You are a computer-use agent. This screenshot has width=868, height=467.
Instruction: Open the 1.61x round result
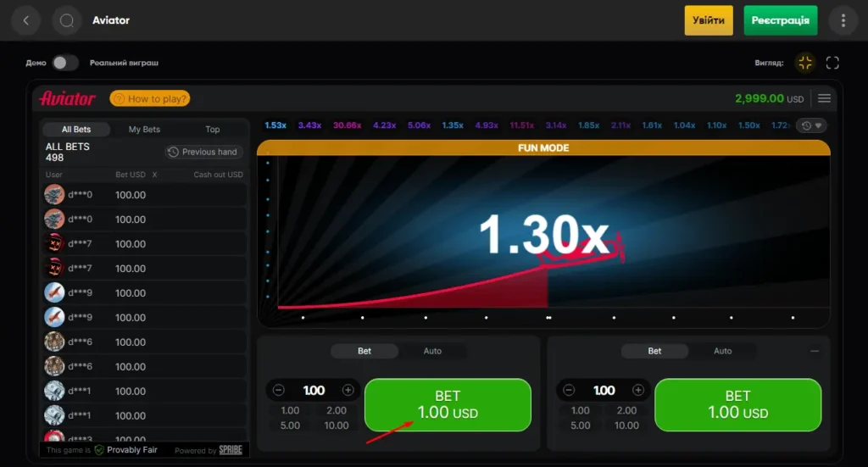652,125
